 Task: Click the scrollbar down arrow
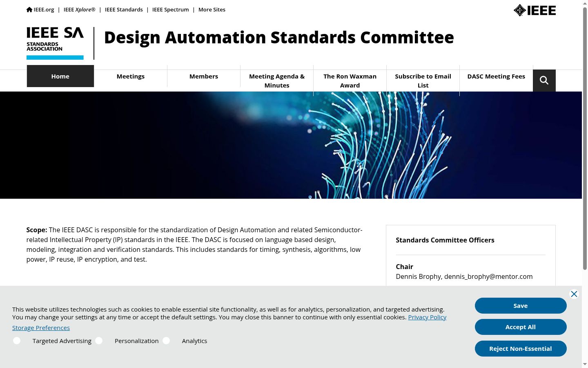pos(585,364)
